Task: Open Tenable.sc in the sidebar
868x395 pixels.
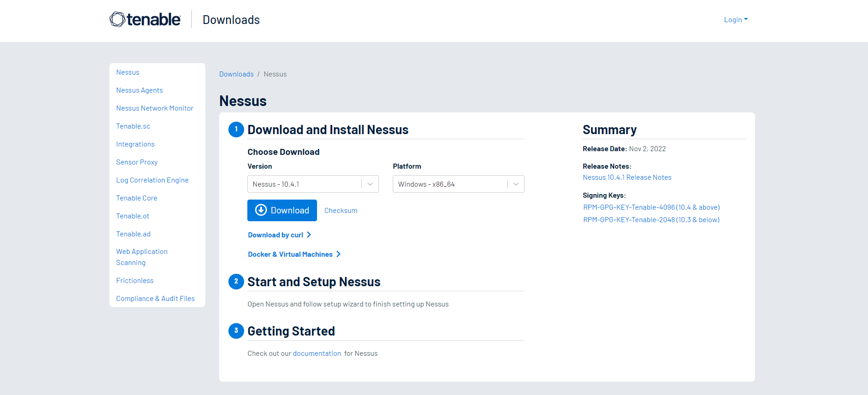Action: coord(133,126)
